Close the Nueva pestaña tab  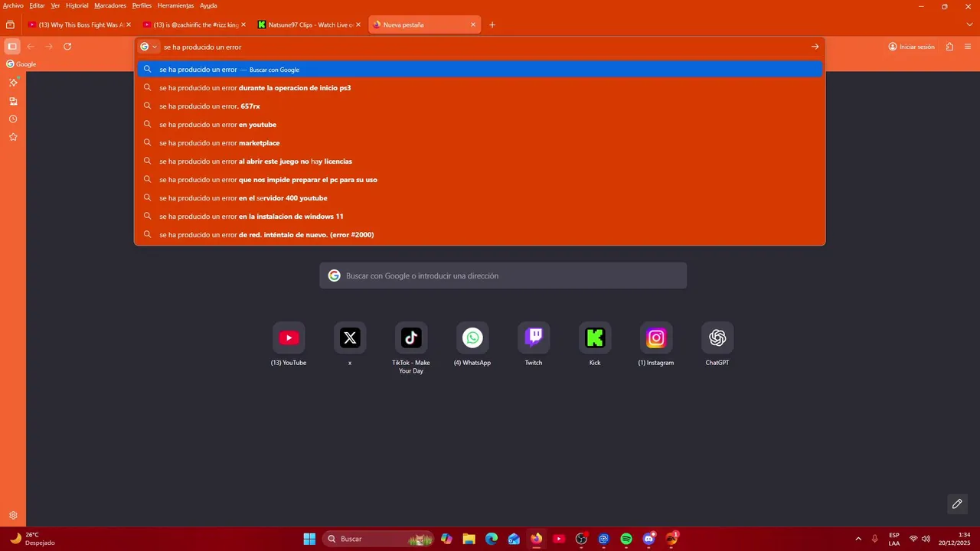tap(473, 24)
